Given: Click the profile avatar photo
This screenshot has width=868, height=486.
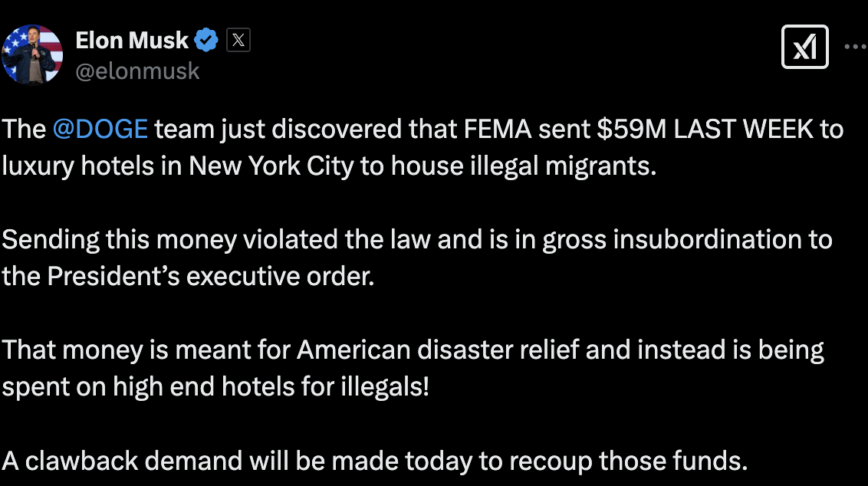Looking at the screenshot, I should pyautogui.click(x=32, y=54).
